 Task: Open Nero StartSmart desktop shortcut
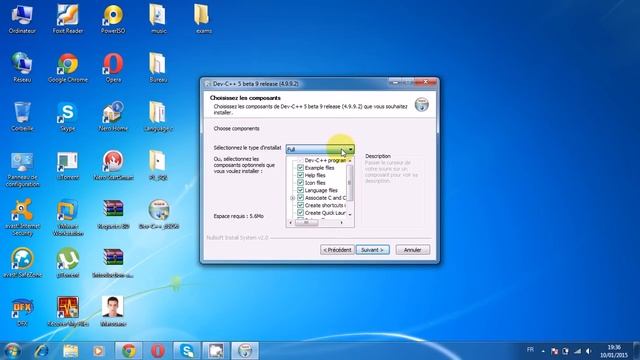click(113, 166)
